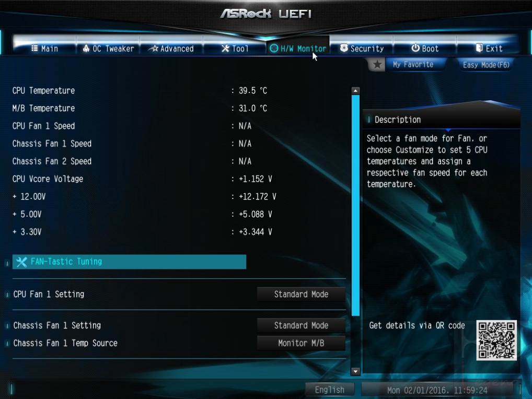Click the scrollbar down arrow
The height and width of the screenshot is (399, 532).
click(355, 371)
